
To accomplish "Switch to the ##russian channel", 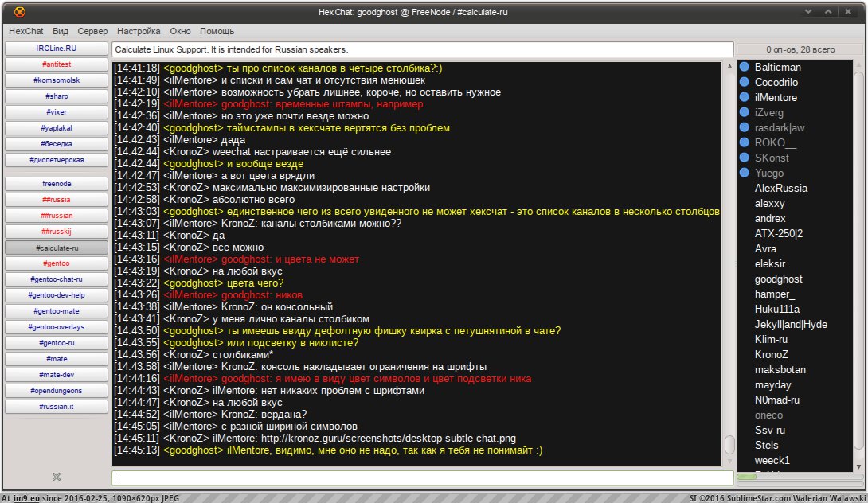I will coord(57,216).
